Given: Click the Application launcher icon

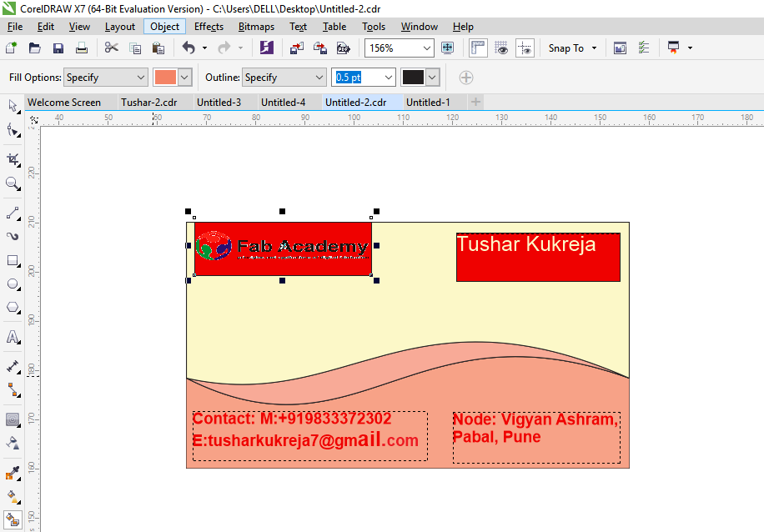Looking at the screenshot, I should [673, 48].
